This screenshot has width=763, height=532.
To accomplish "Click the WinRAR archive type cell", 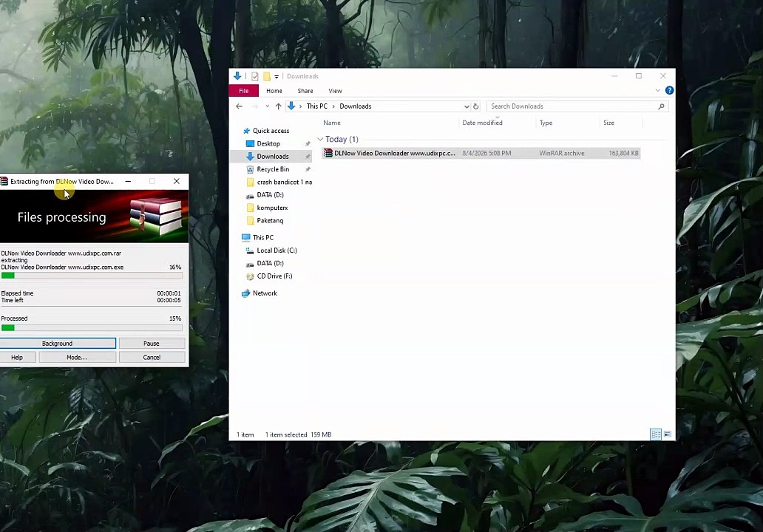I will pyautogui.click(x=562, y=153).
